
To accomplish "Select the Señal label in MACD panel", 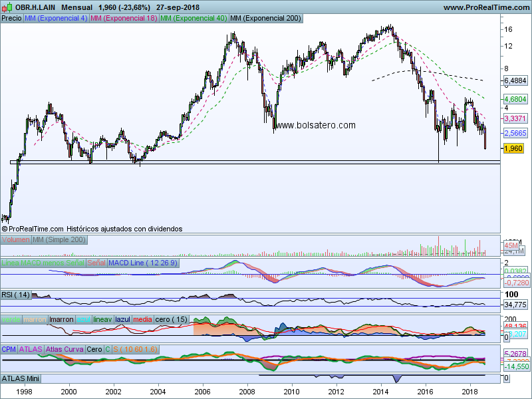I will [96, 263].
